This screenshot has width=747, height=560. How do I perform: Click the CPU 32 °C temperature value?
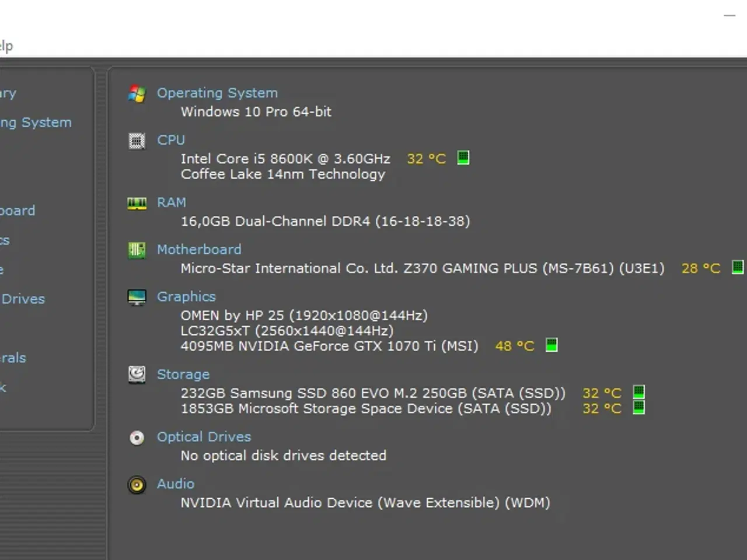[x=426, y=159]
